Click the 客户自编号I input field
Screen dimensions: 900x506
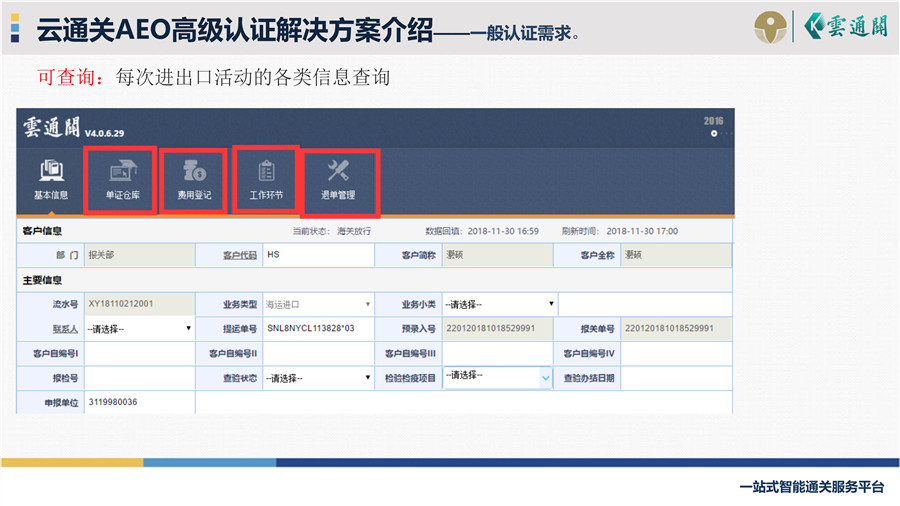coord(139,354)
